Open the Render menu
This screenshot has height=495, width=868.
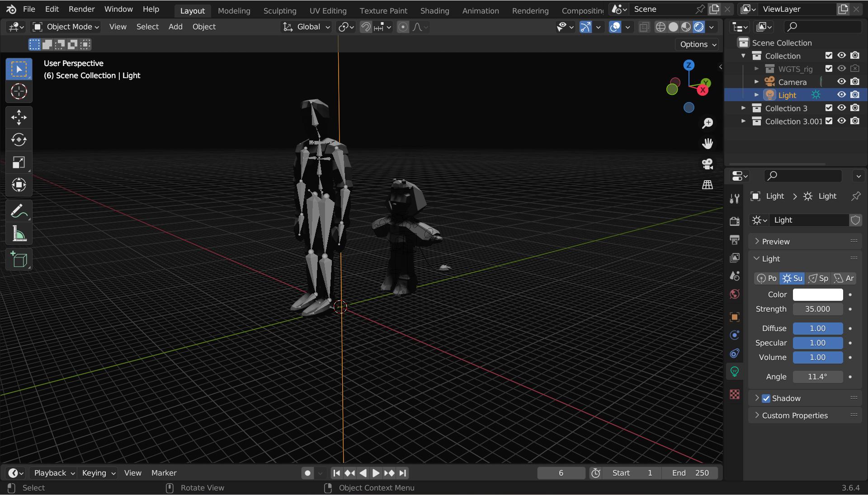point(81,9)
